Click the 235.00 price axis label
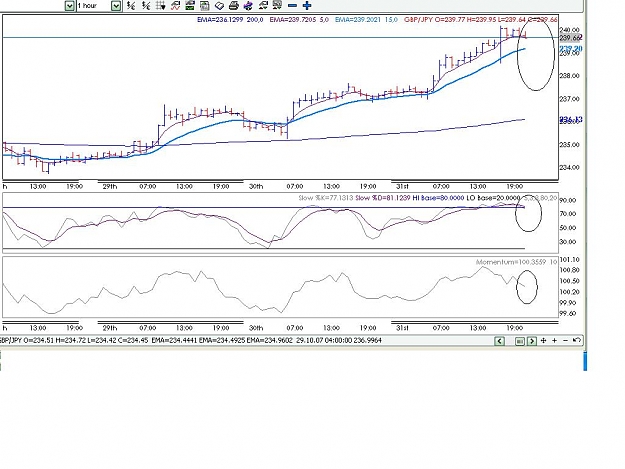This screenshot has height=469, width=625. [570, 145]
